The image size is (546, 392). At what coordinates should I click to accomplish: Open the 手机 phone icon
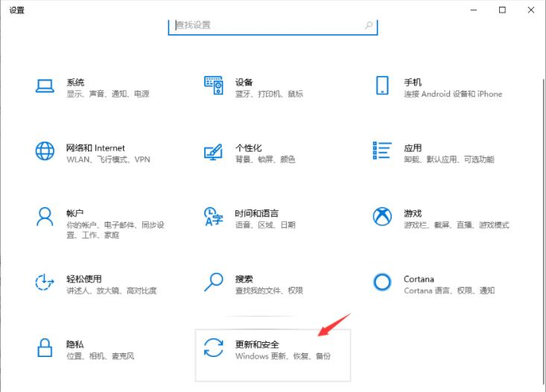tap(382, 86)
